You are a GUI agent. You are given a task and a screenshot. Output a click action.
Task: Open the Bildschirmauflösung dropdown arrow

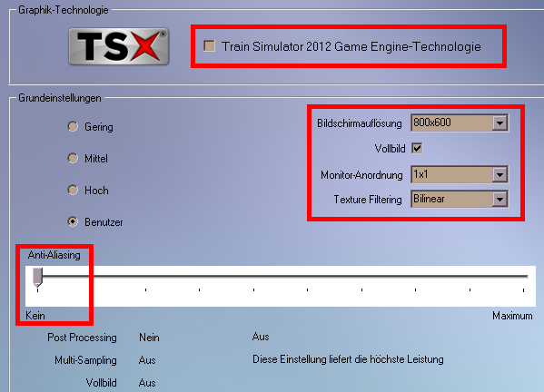coord(499,123)
